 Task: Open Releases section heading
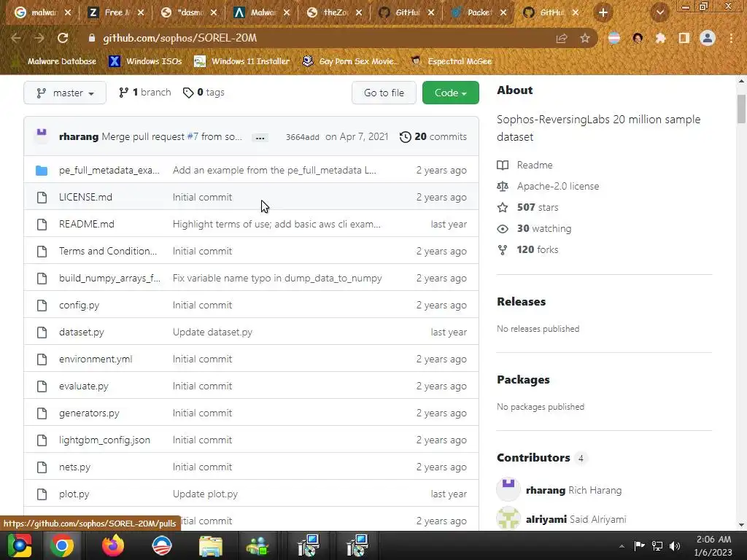click(521, 301)
